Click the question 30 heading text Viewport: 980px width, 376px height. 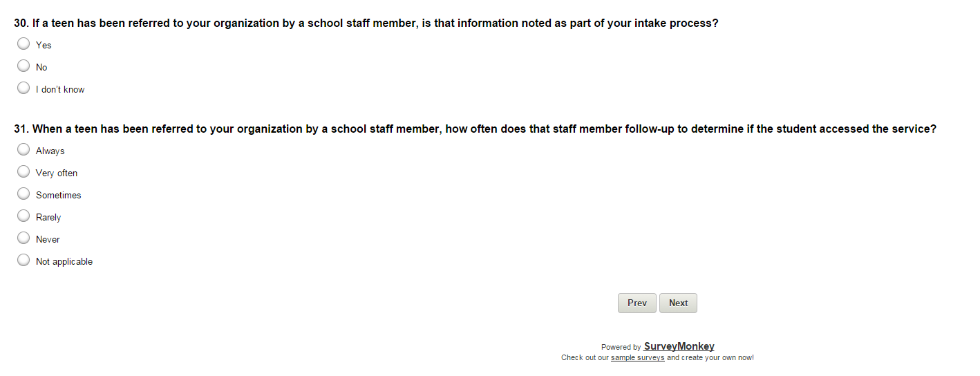click(x=366, y=23)
